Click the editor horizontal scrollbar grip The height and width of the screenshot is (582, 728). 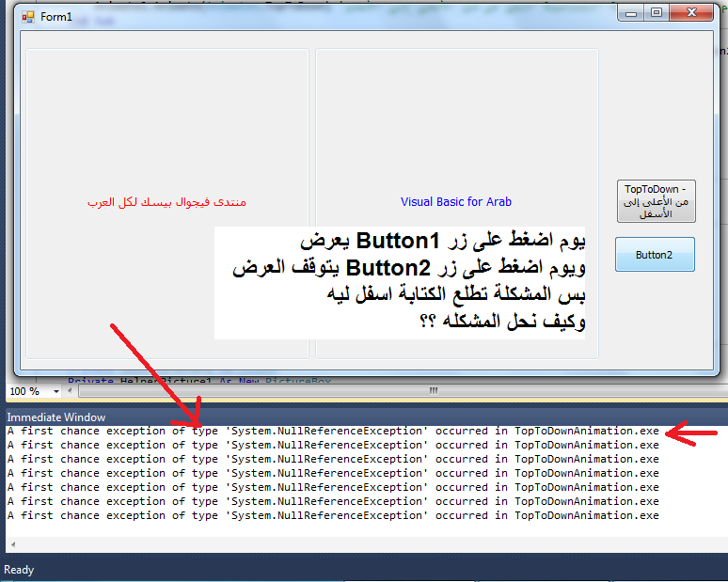(x=434, y=390)
